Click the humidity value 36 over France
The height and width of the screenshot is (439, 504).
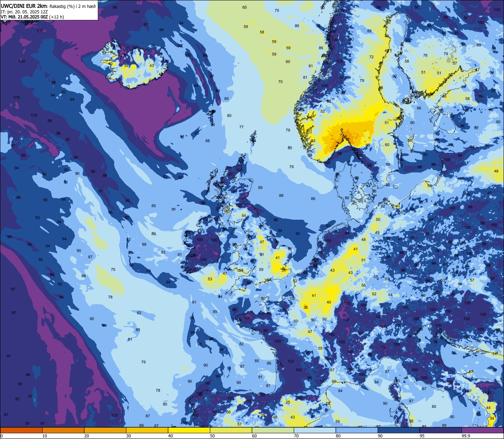coord(306,307)
